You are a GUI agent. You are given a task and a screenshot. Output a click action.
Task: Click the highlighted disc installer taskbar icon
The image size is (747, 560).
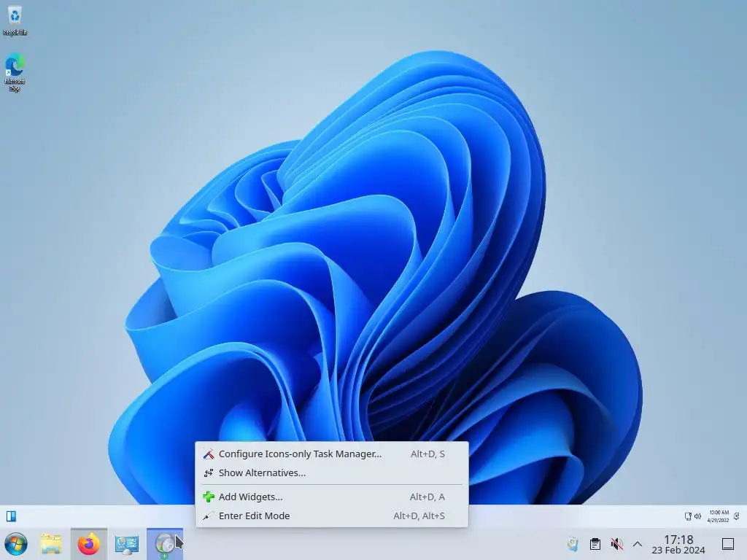click(165, 544)
